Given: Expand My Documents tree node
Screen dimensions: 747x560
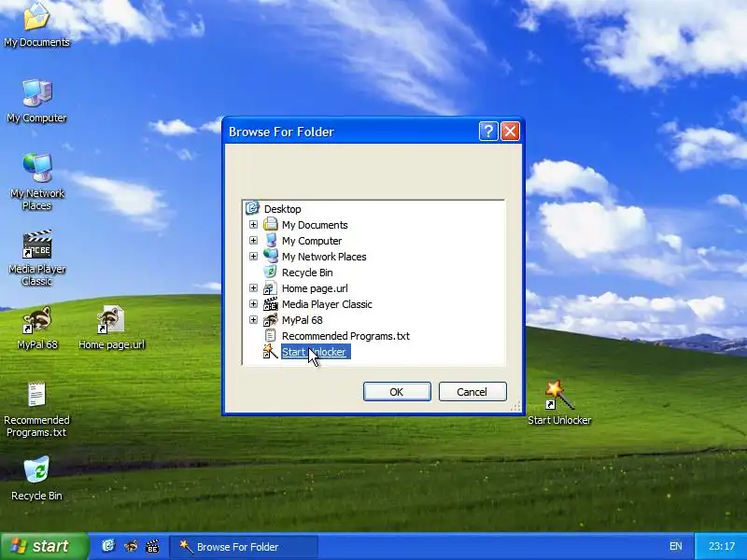Looking at the screenshot, I should tap(253, 224).
